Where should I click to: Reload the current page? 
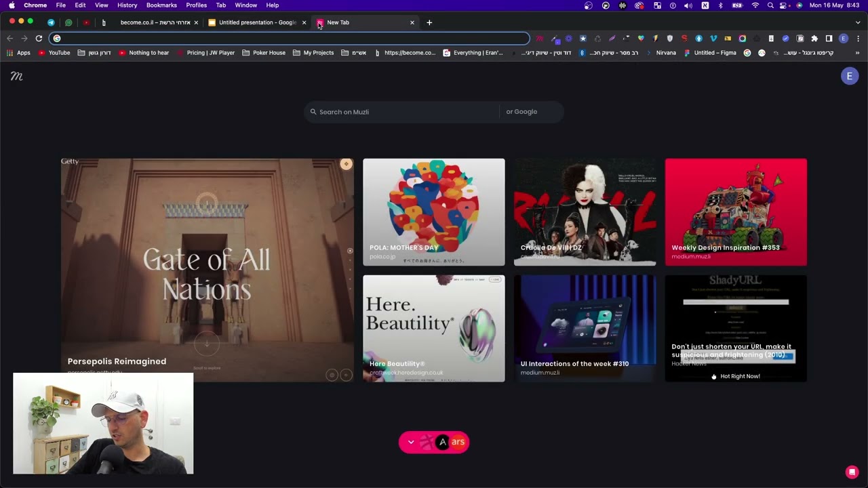pos(39,39)
